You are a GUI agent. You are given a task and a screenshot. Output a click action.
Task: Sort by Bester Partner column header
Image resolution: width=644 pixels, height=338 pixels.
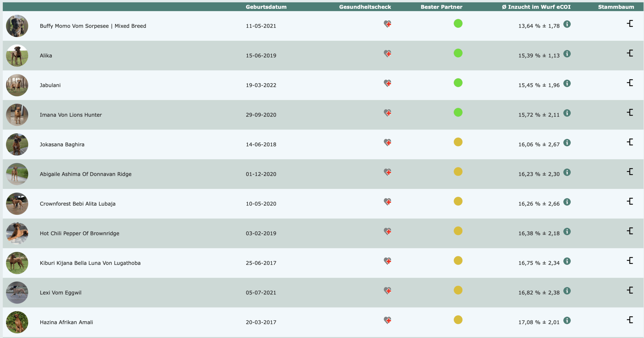[x=441, y=7]
